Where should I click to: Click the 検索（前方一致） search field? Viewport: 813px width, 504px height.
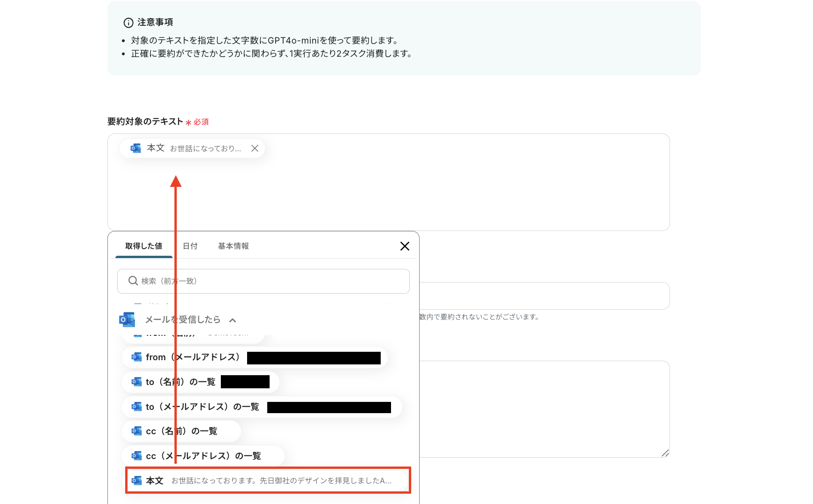click(x=263, y=281)
